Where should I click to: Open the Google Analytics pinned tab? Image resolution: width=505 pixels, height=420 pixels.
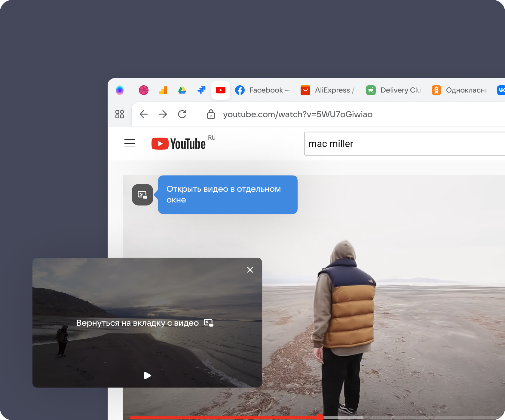[x=163, y=90]
